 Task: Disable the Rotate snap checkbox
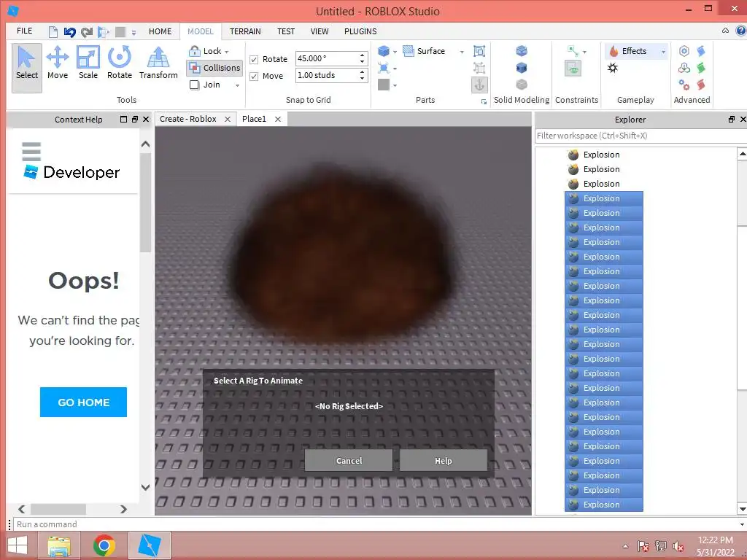click(x=254, y=60)
